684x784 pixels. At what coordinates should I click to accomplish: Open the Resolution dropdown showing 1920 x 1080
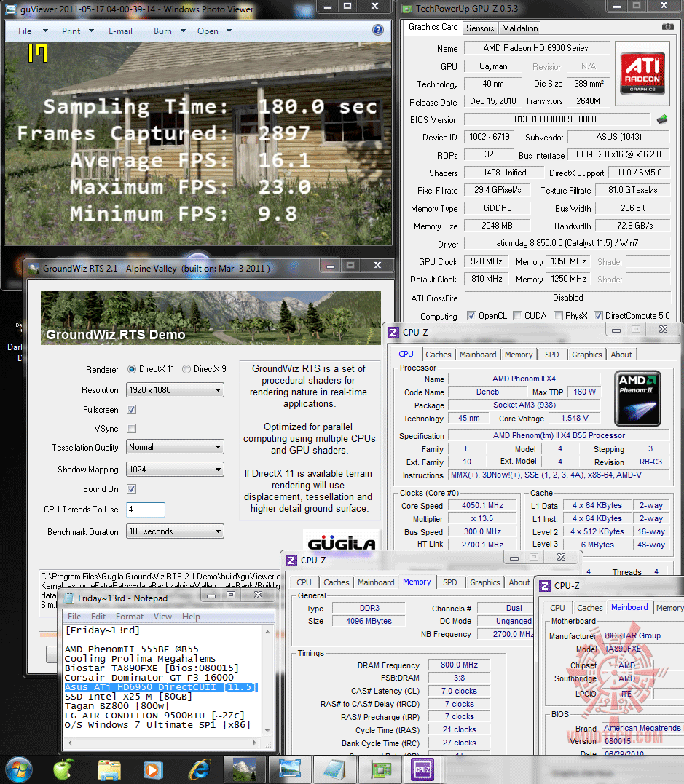(175, 390)
